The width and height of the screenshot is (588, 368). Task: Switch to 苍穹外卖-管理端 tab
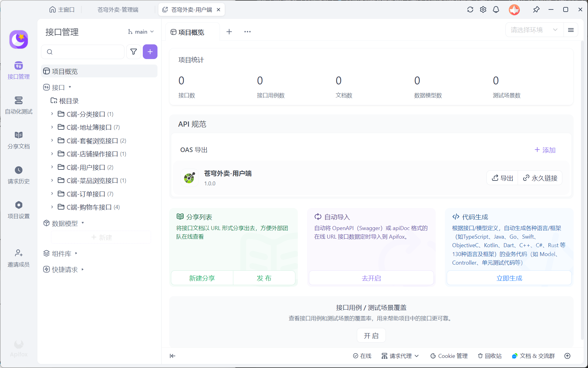pyautogui.click(x=118, y=10)
